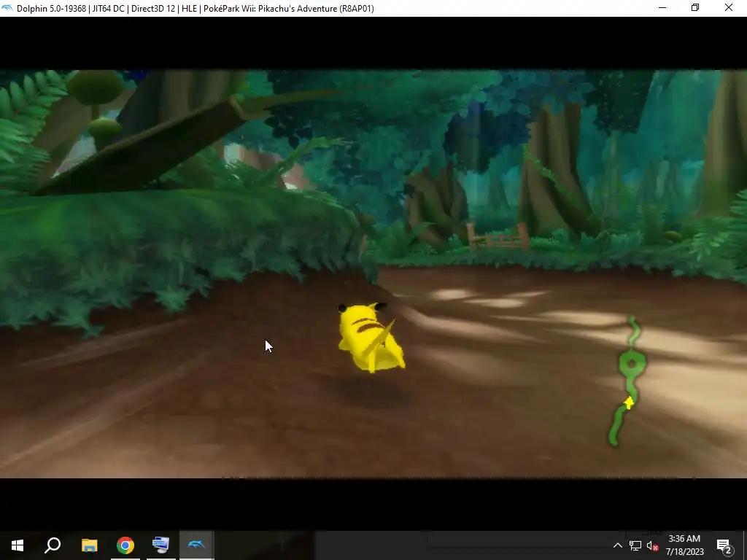Viewport: 747px width, 560px height.
Task: Click the circular node on the green minimap
Action: point(632,365)
